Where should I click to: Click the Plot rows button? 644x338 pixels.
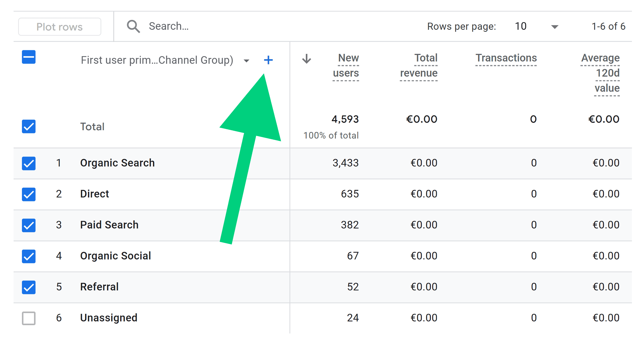60,26
